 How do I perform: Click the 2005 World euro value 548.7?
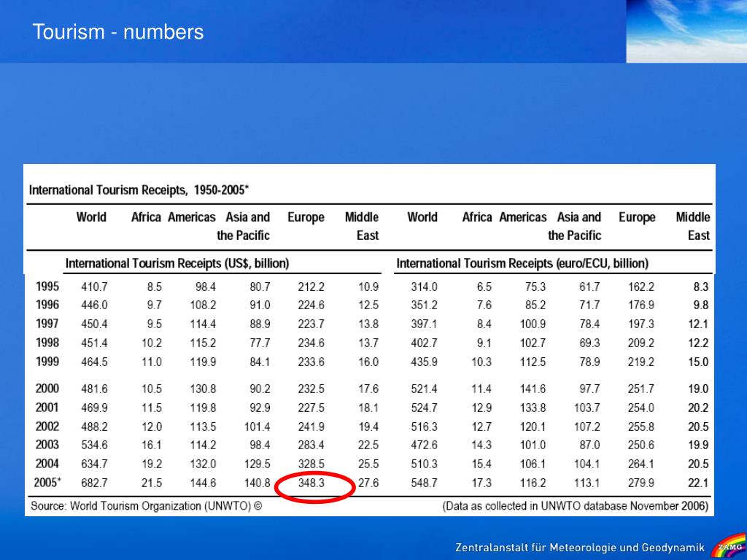coord(424,483)
